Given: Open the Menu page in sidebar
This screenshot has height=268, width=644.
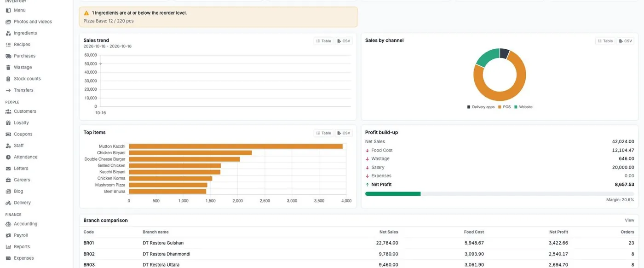Looking at the screenshot, I should pyautogui.click(x=19, y=10).
